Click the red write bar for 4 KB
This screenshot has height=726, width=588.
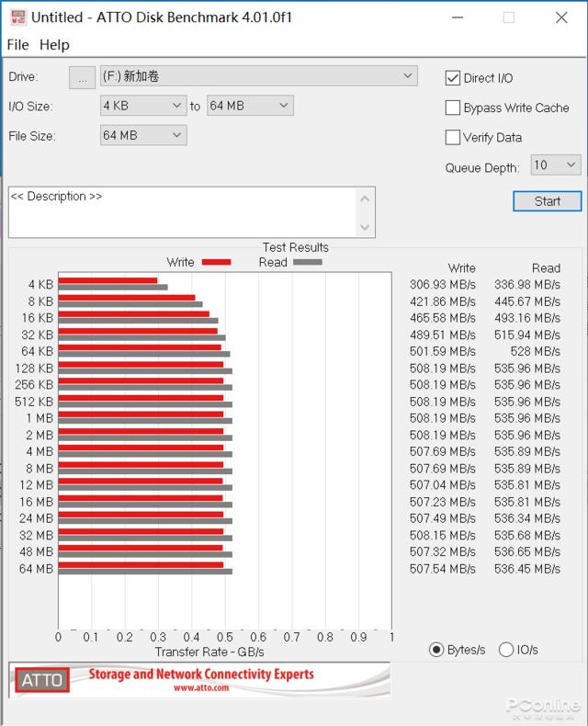point(107,280)
